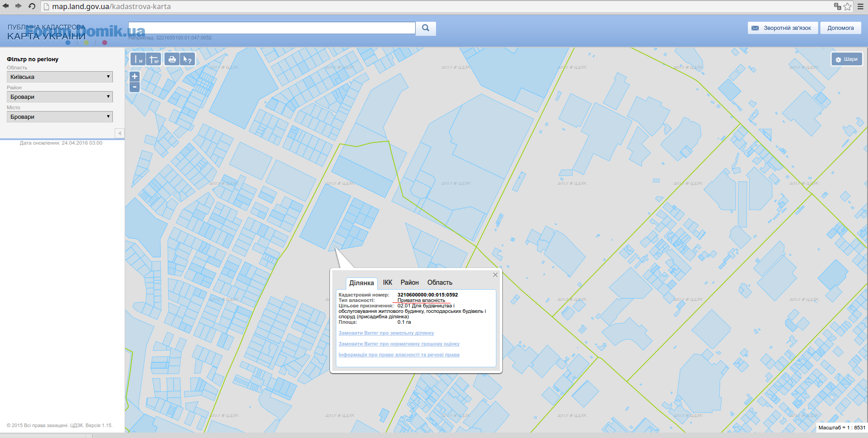Go back in browser history
Viewport: 868px width, 438px height.
[6, 6]
